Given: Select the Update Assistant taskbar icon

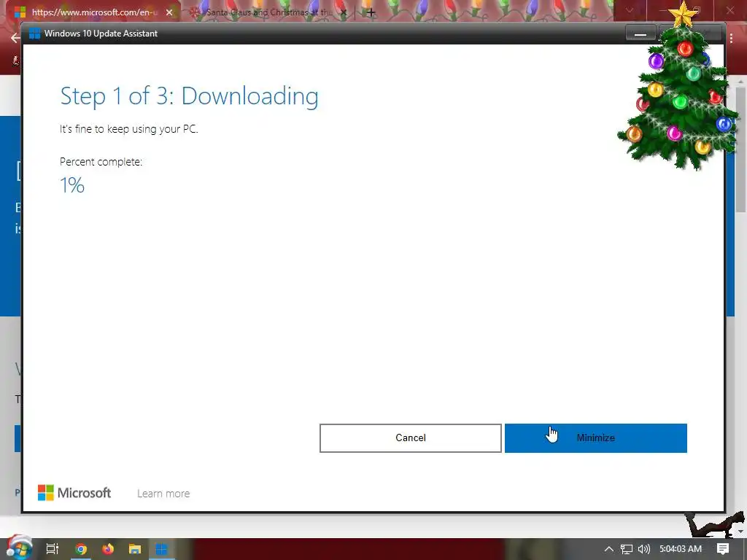Looking at the screenshot, I should point(161,549).
